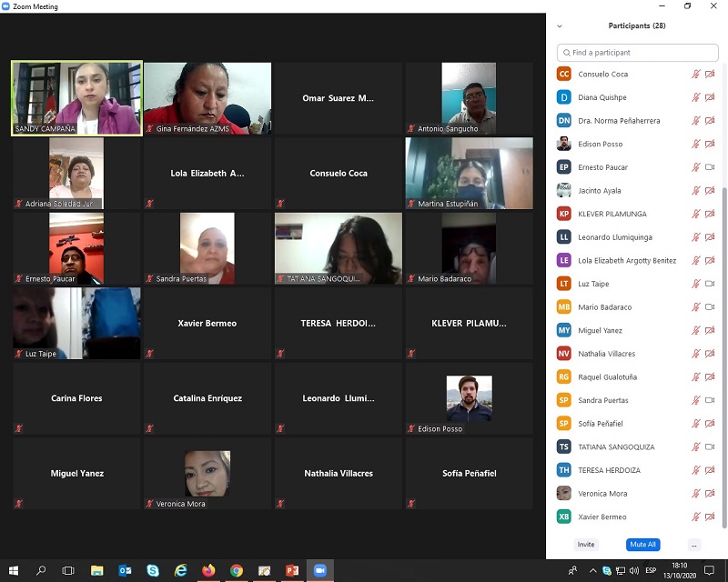728x582 pixels.
Task: Click the Invite button
Action: click(586, 545)
